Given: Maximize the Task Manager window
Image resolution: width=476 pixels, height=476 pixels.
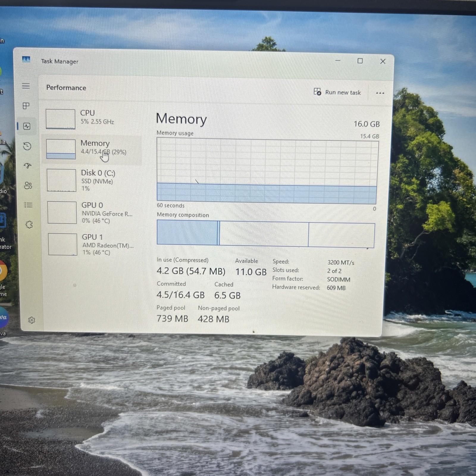Looking at the screenshot, I should [x=360, y=61].
